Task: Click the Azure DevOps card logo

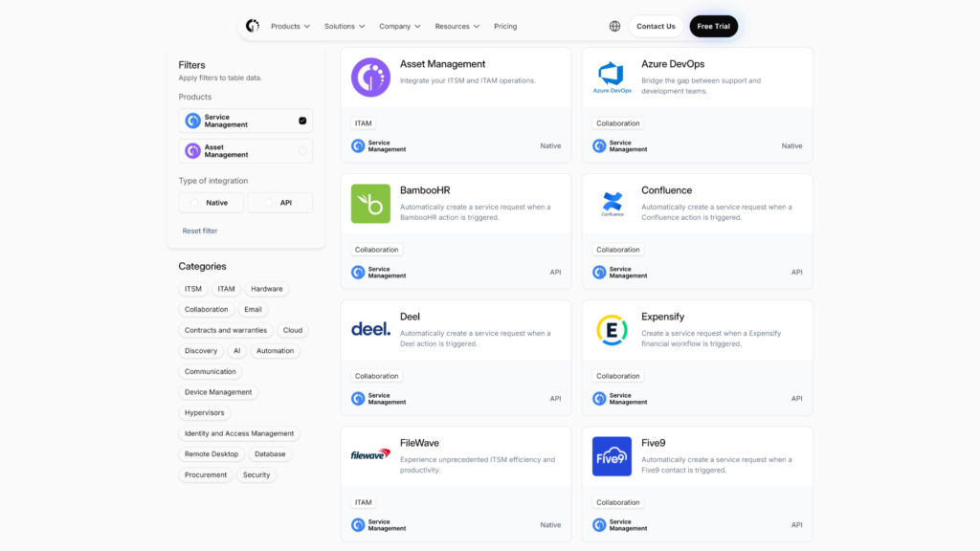Action: click(x=612, y=77)
